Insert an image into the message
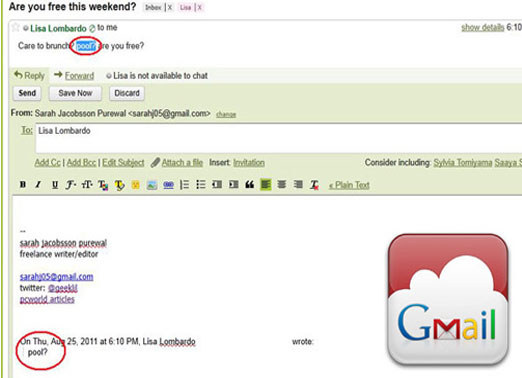This screenshot has height=378, width=522. pos(152,185)
